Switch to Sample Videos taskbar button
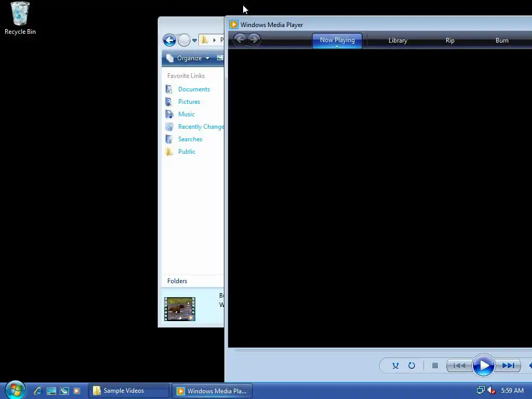This screenshot has height=399, width=532. 129,391
